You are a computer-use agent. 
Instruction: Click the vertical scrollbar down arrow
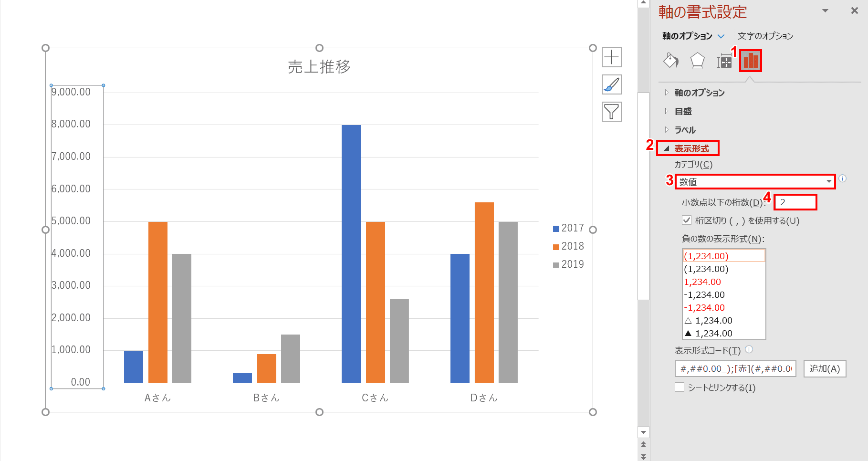tap(643, 432)
